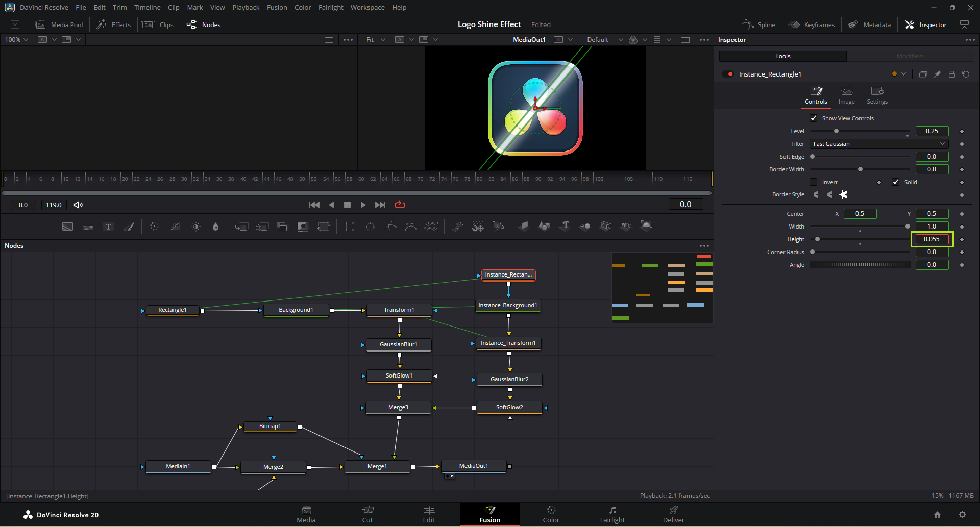Add an Ellipse mask from toolbar
This screenshot has height=527, width=980.
370,227
